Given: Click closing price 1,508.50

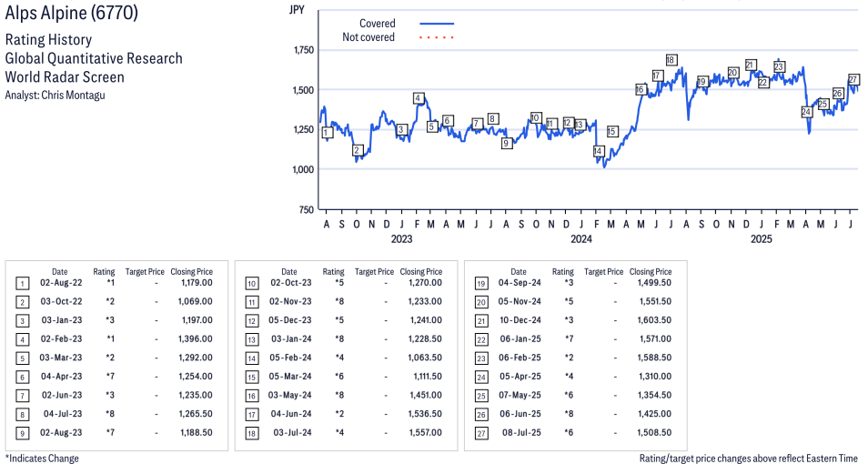Looking at the screenshot, I should pos(655,432).
